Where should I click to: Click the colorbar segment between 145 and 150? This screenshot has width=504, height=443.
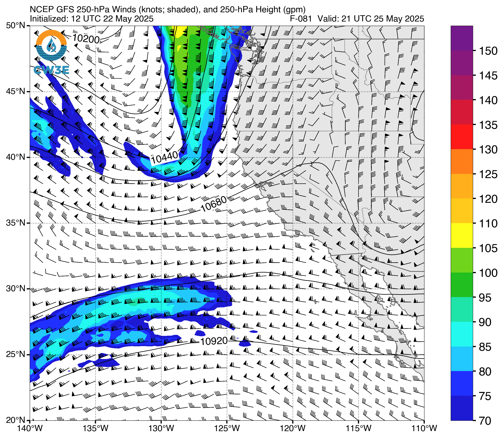point(462,63)
